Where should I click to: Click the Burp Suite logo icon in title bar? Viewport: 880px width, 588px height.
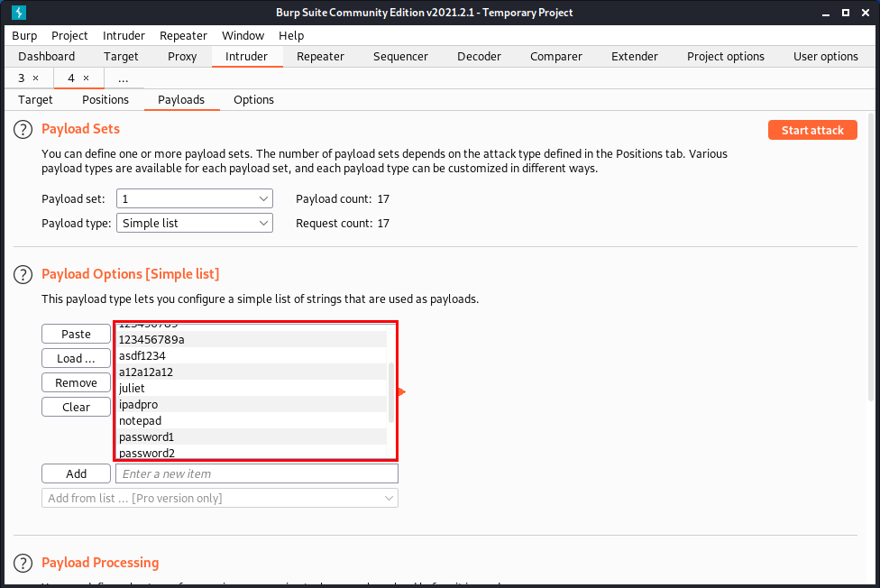tap(19, 12)
